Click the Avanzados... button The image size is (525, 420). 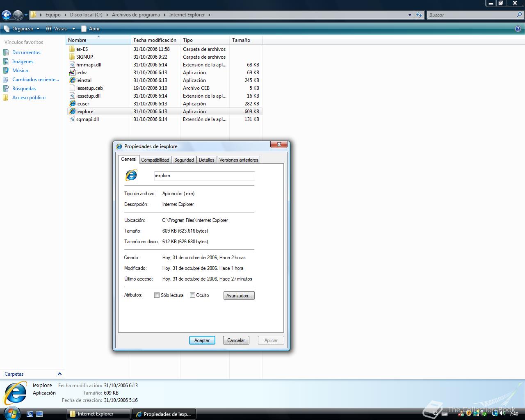(239, 296)
